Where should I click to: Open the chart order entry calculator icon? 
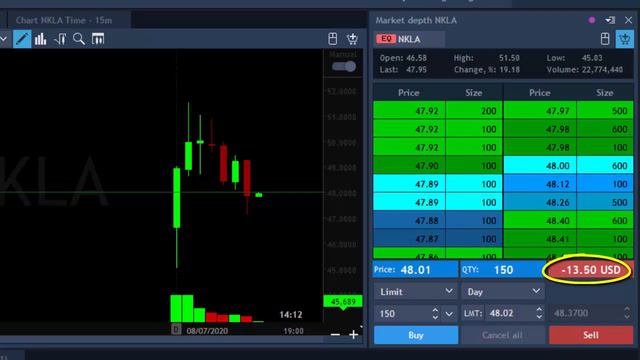click(333, 39)
